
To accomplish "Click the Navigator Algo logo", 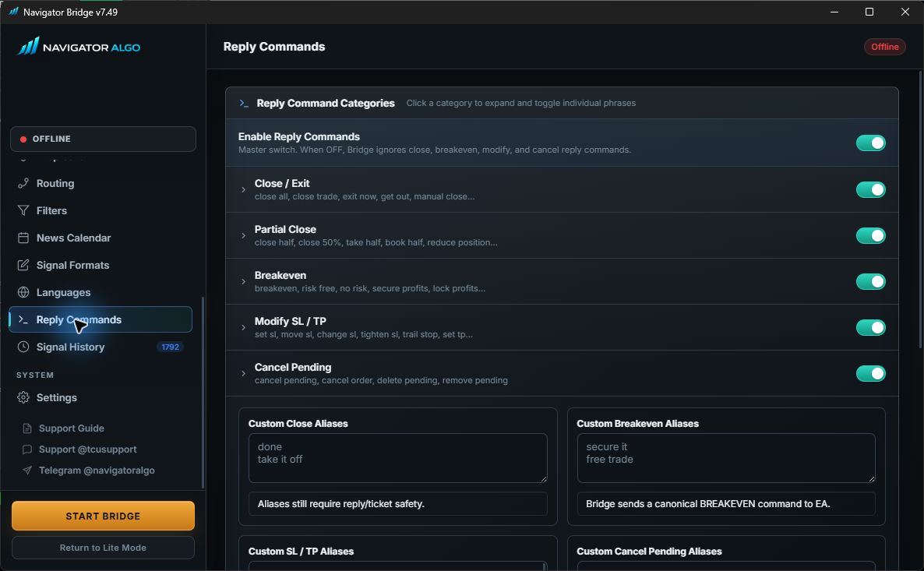I will pyautogui.click(x=79, y=47).
